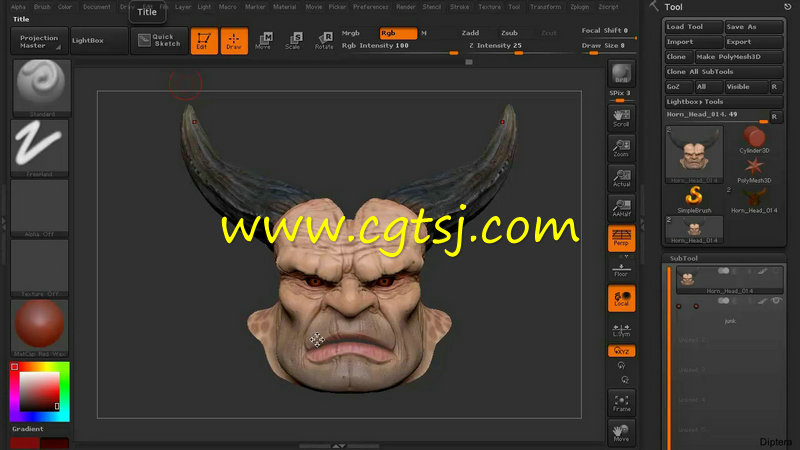Open the MatCap Red Wax material selector
800x450 pixels.
point(40,328)
